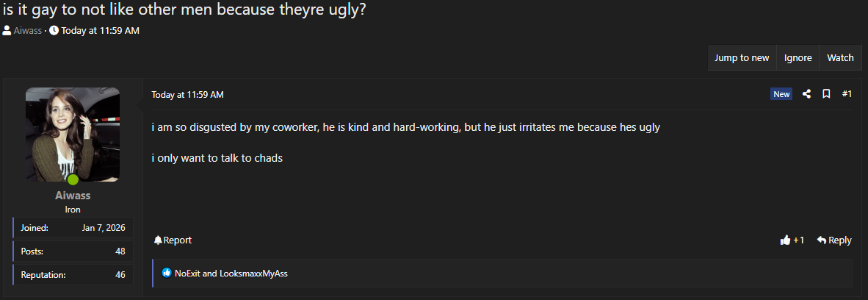This screenshot has width=868, height=300.
Task: Click the New badge on the post
Action: [x=781, y=94]
